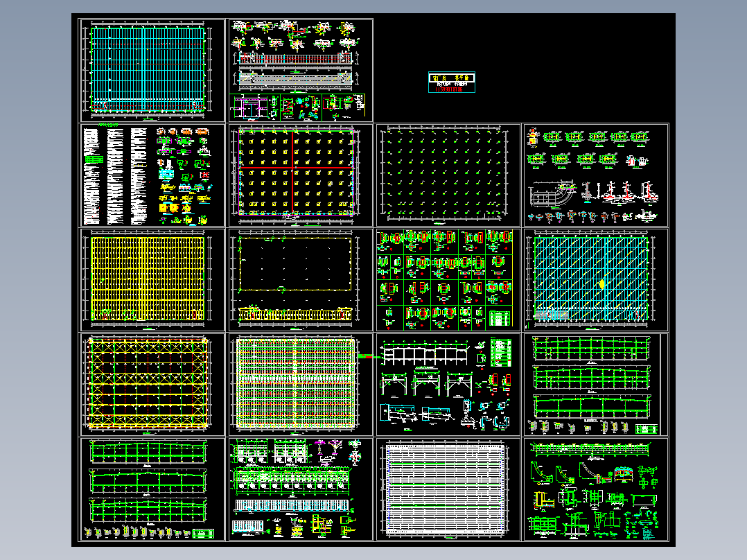Select connection details sheet with green grid cells
Viewport: 747px width, 560px height.
[x=448, y=280]
